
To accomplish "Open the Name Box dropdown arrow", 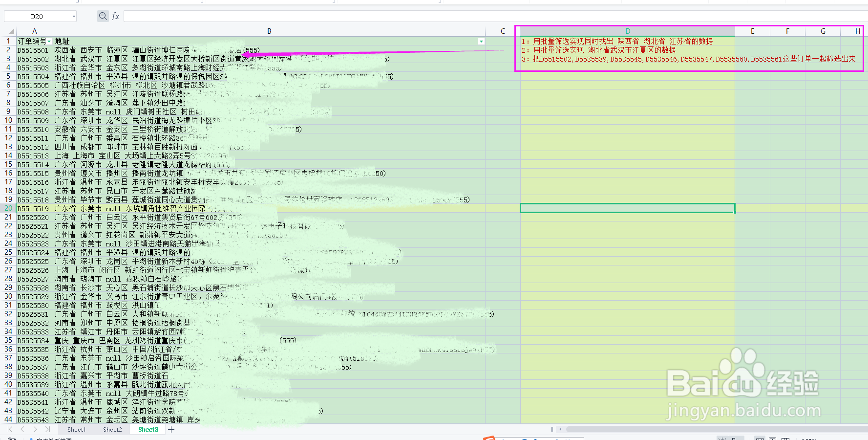I will [74, 16].
